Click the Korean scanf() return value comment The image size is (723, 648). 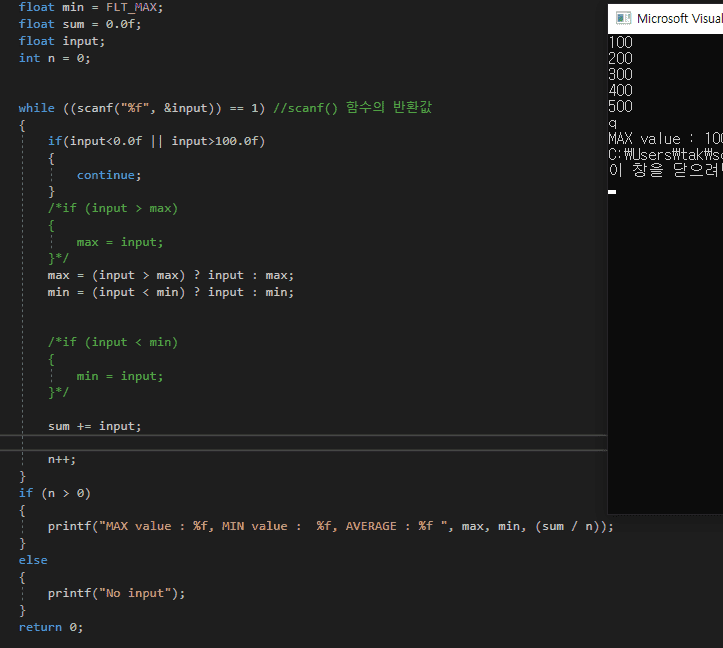point(353,107)
